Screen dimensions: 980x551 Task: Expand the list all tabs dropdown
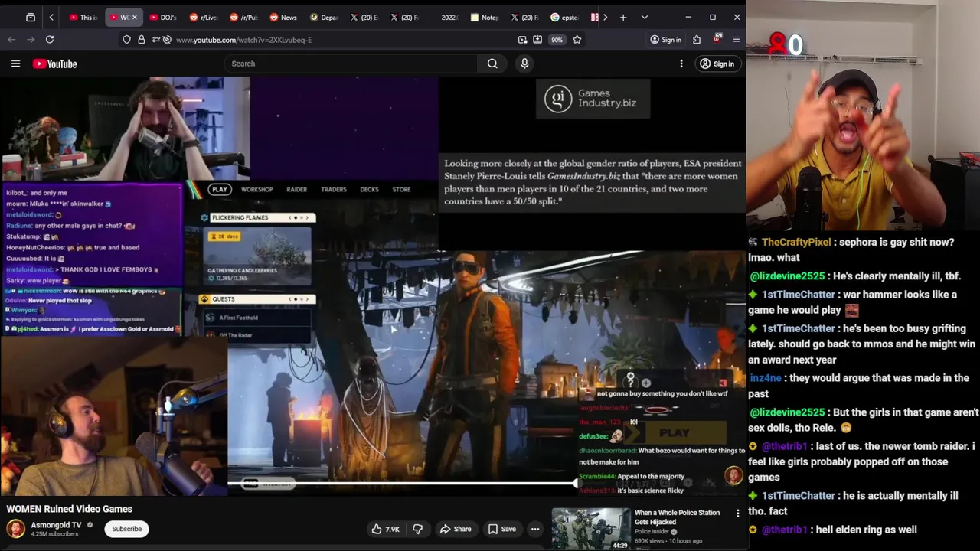click(x=645, y=17)
